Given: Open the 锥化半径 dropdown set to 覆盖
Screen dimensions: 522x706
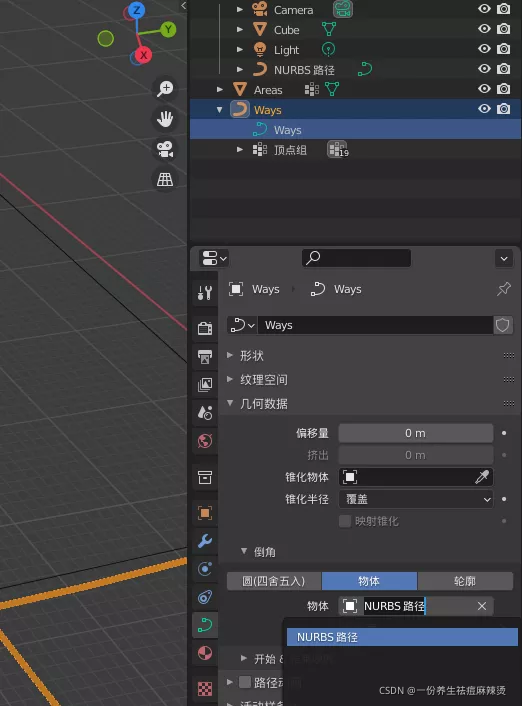Looking at the screenshot, I should (x=416, y=499).
